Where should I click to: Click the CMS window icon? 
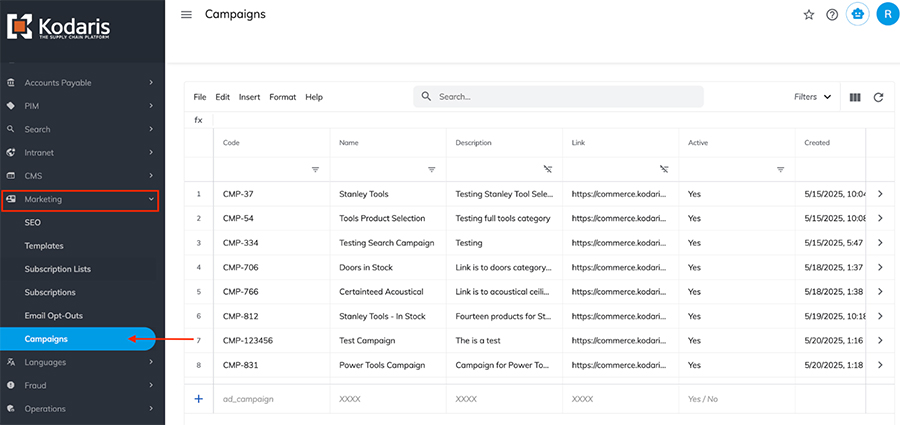coord(11,176)
